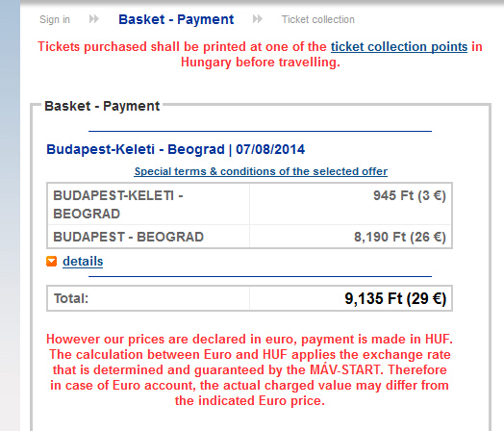Select the Budapest-Keleti - Beograd 07/08/2014 heading
This screenshot has width=504, height=431.
tap(175, 149)
